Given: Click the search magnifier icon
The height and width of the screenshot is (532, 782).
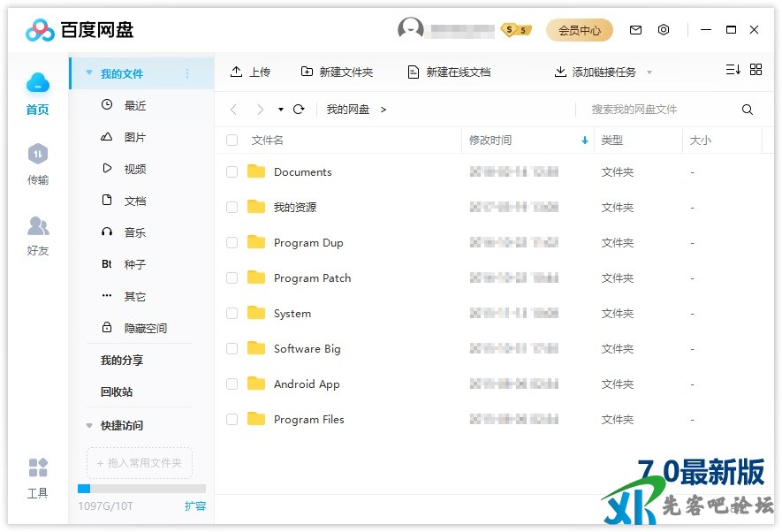Looking at the screenshot, I should [748, 110].
